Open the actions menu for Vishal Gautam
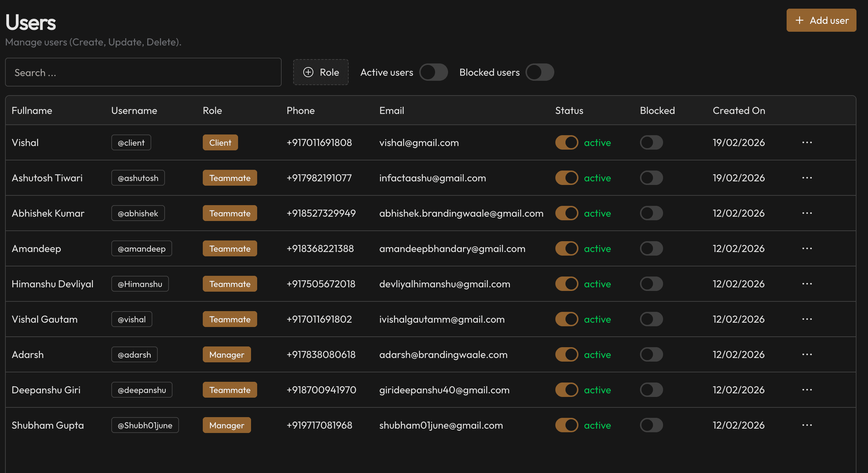The image size is (868, 473). tap(807, 319)
